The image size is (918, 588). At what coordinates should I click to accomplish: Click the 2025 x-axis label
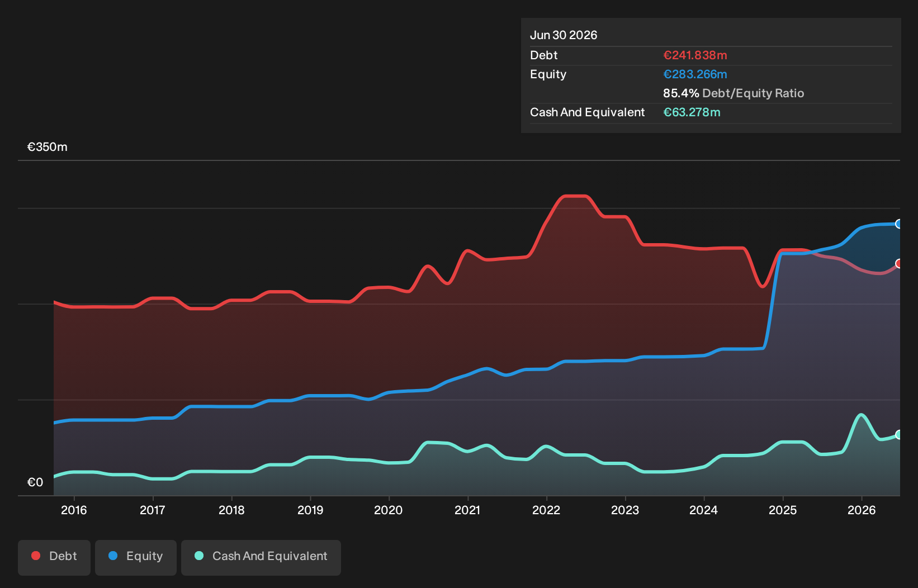[x=783, y=510]
